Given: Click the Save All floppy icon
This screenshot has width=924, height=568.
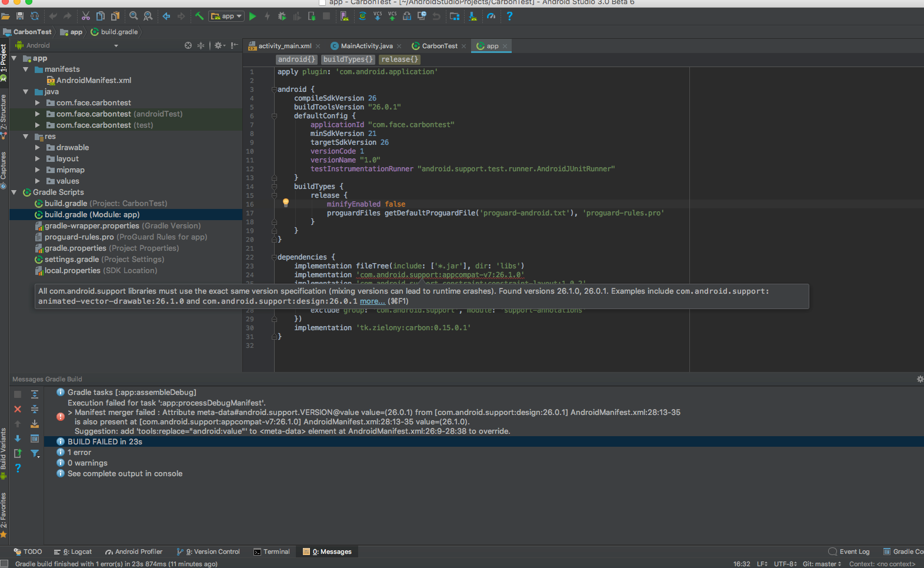Looking at the screenshot, I should click(x=20, y=16).
